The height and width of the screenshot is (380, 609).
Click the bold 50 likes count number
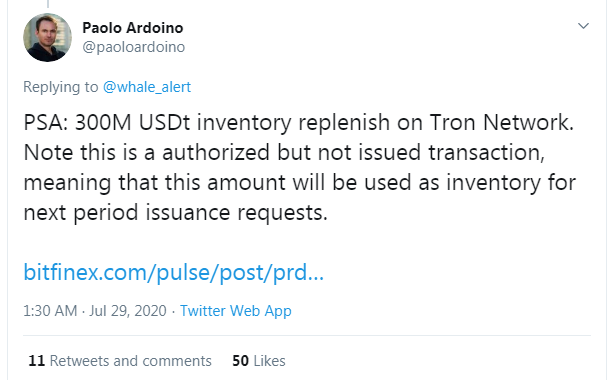[240, 361]
